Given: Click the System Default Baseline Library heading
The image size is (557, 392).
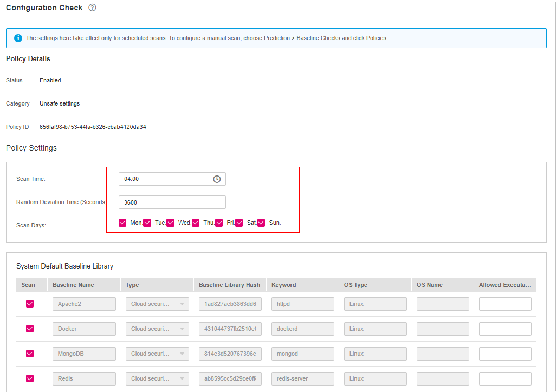Looking at the screenshot, I should 64,266.
